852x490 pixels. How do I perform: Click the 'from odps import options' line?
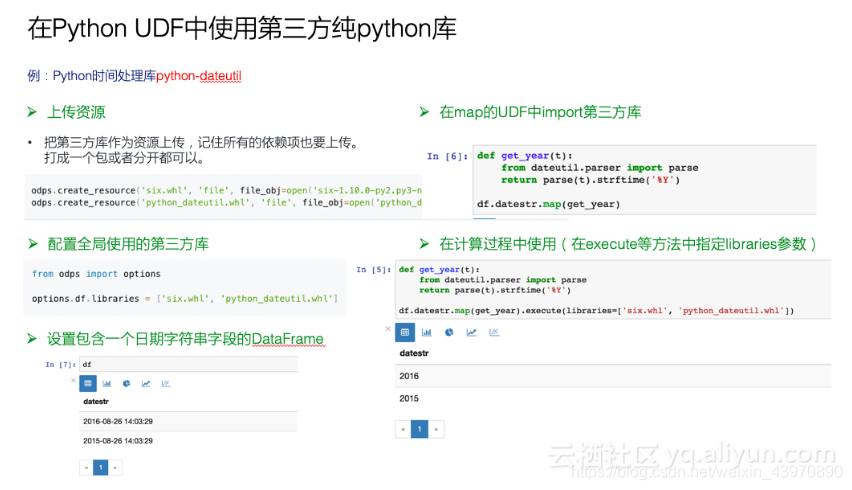click(x=96, y=274)
